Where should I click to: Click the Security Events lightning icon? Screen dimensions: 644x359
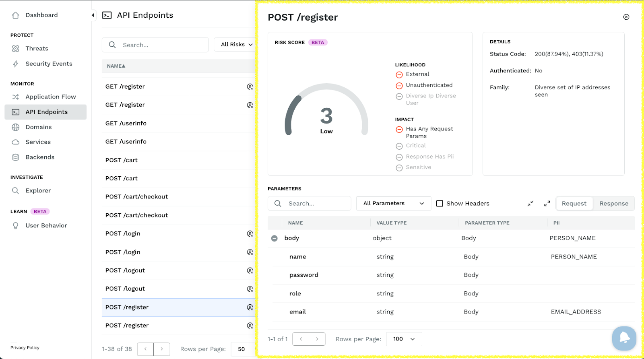pos(16,64)
